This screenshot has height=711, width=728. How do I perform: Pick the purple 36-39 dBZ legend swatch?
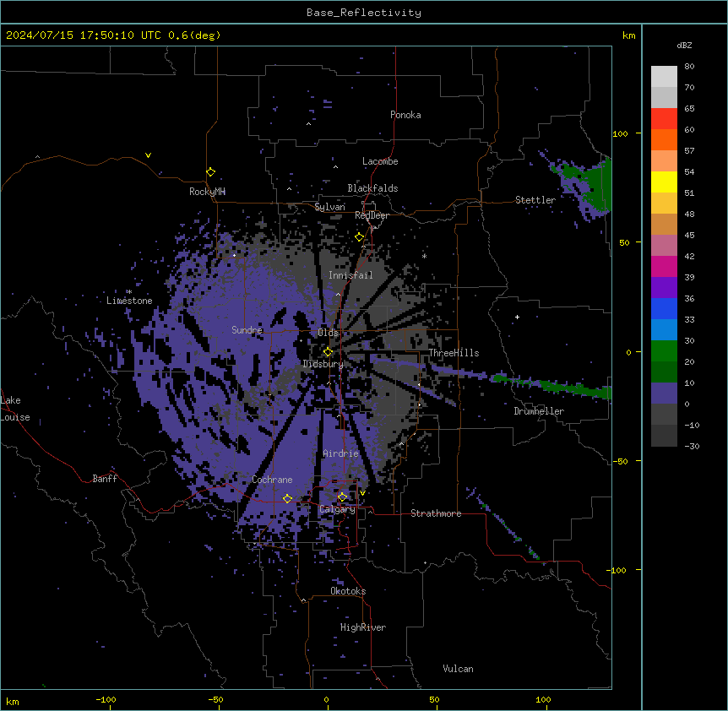(664, 288)
